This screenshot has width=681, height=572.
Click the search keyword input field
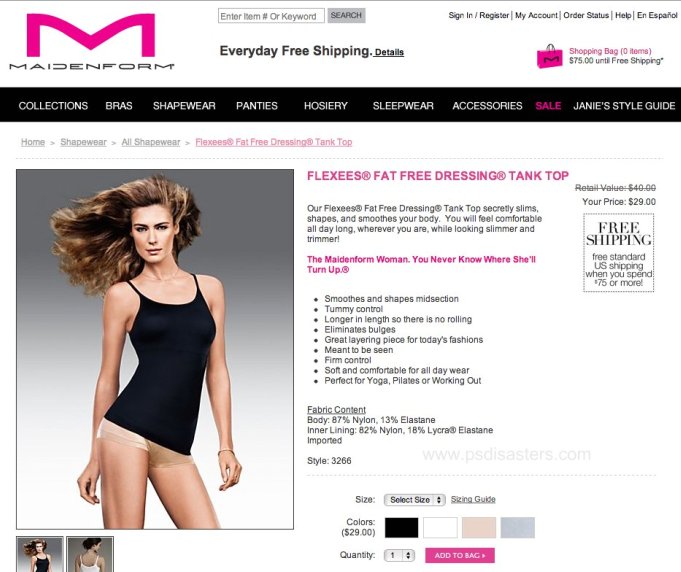(271, 16)
